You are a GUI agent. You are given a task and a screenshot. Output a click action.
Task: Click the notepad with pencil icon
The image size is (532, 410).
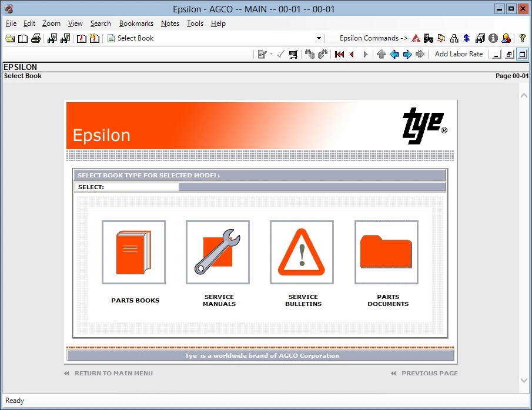(x=262, y=54)
